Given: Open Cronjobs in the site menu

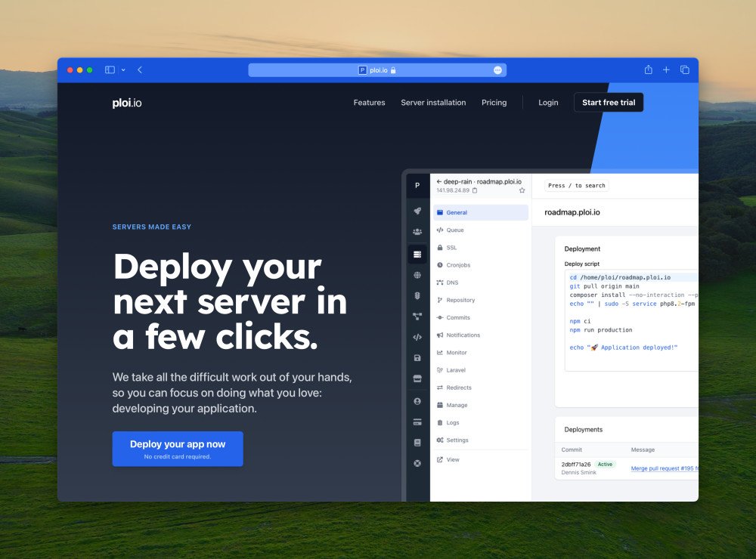Looking at the screenshot, I should (x=481, y=265).
